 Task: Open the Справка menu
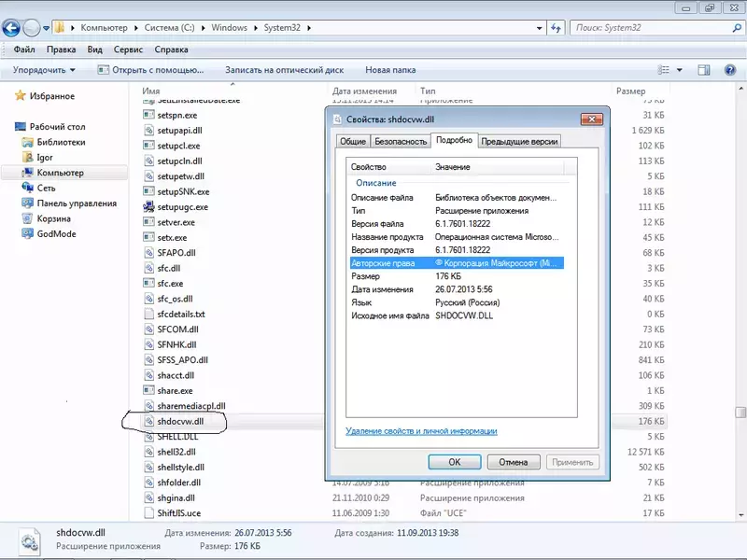tap(171, 49)
